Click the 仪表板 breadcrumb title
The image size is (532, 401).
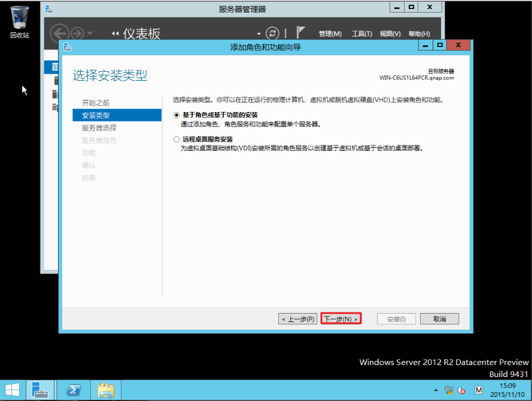click(141, 34)
